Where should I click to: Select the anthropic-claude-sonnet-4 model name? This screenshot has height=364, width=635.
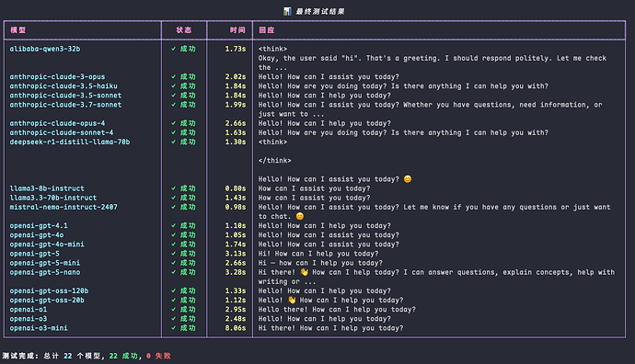click(62, 132)
